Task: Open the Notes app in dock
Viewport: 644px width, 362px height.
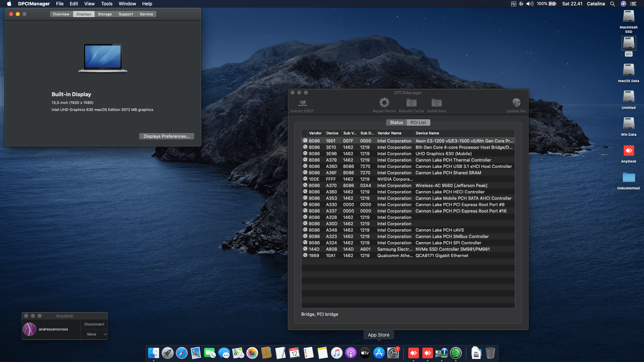Action: 323,353
